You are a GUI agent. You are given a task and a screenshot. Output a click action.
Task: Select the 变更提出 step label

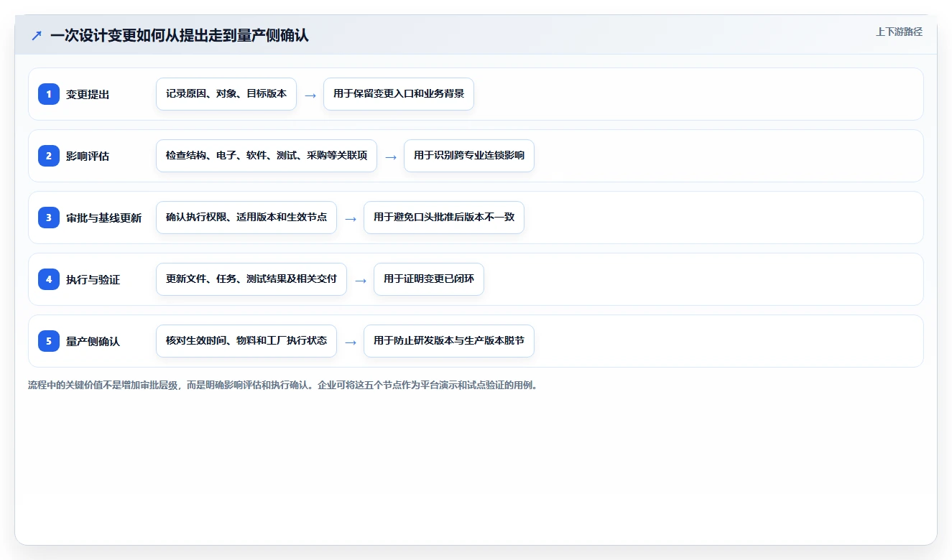pyautogui.click(x=88, y=94)
